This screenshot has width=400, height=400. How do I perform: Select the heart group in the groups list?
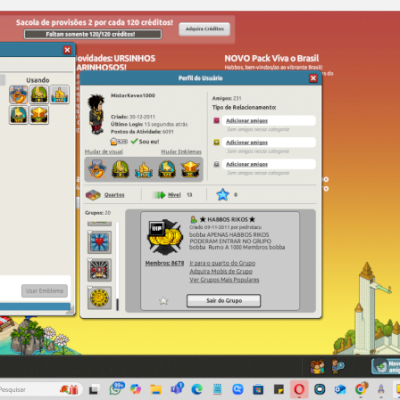(x=99, y=242)
